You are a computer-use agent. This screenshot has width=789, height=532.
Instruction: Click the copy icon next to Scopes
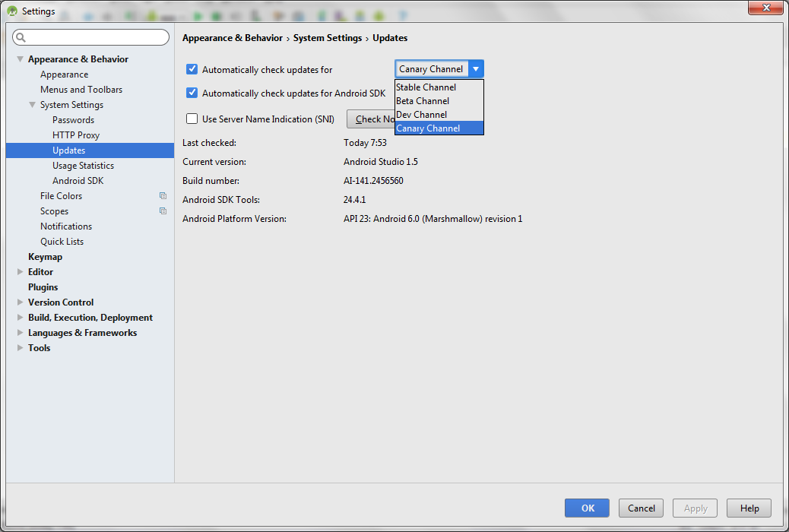[x=163, y=211]
